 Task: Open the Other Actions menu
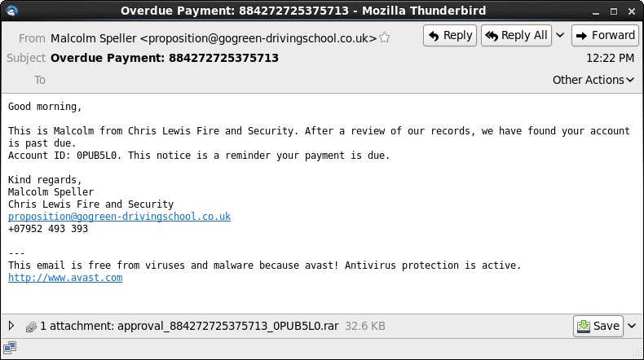coord(593,80)
